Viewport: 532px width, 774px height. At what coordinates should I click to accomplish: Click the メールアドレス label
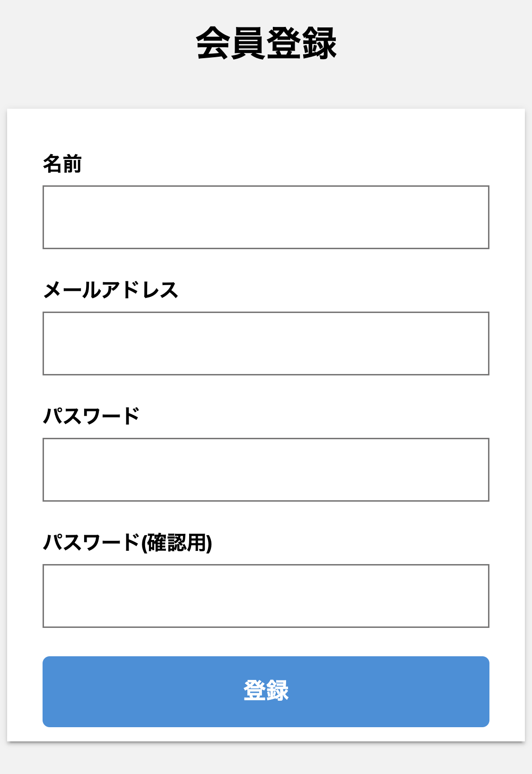click(111, 290)
